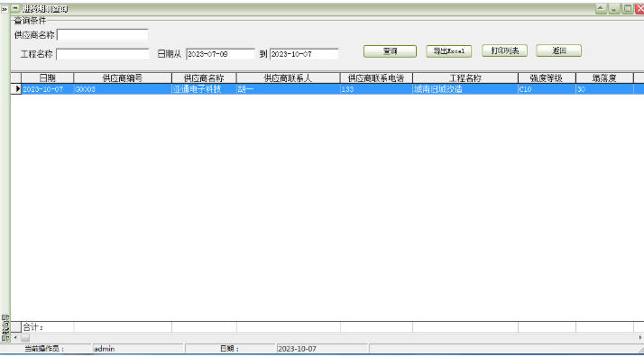Screen dimensions: 644x357
Task: Click the up-arrow icon in the title bar
Action: (601, 9)
